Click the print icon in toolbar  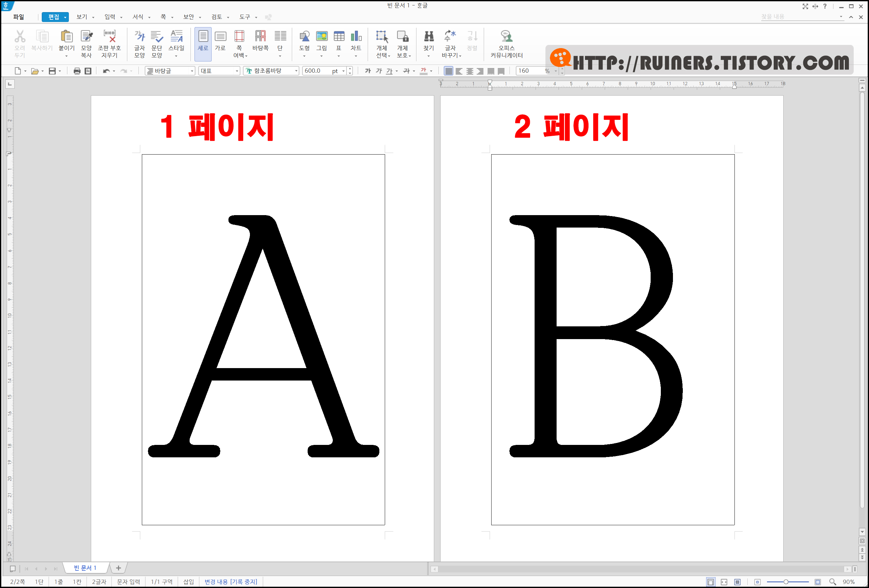coord(77,71)
